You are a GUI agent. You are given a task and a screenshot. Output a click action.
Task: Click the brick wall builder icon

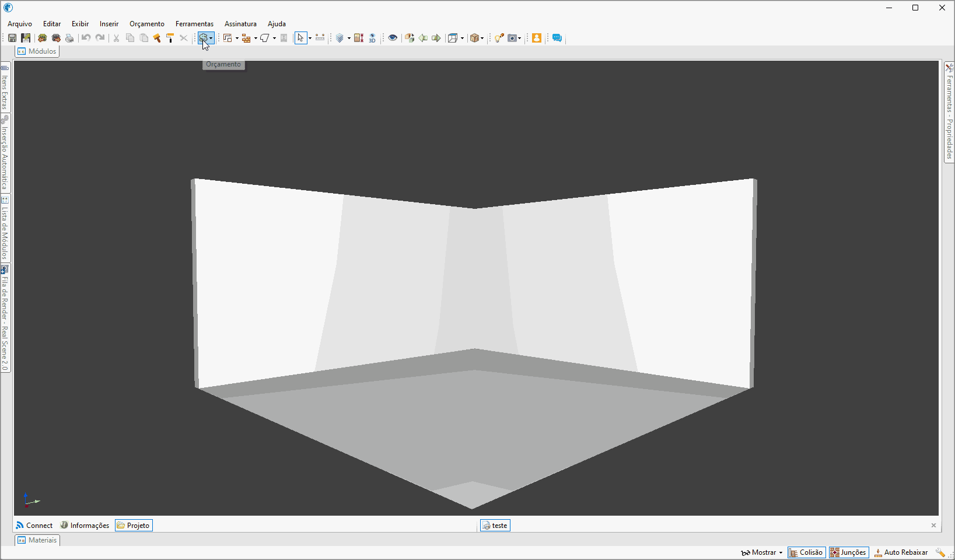pos(246,38)
